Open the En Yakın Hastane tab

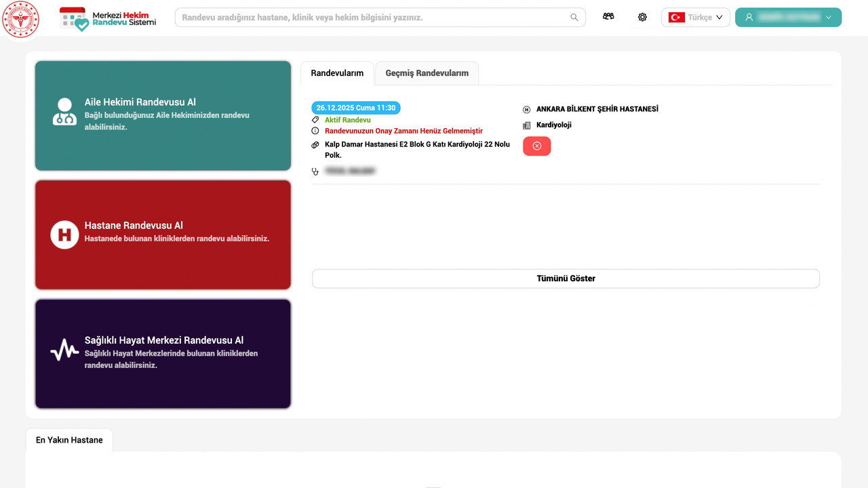tap(69, 440)
